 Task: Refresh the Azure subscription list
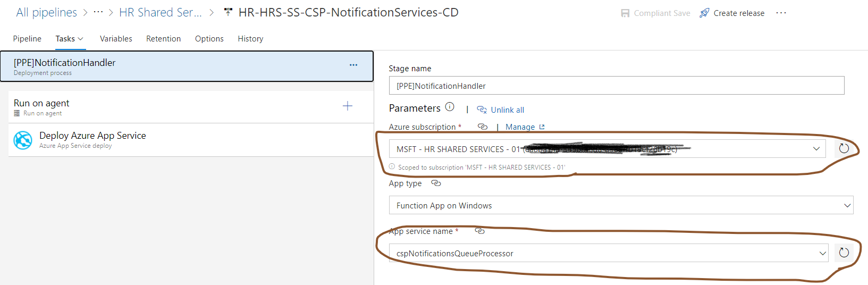(844, 148)
